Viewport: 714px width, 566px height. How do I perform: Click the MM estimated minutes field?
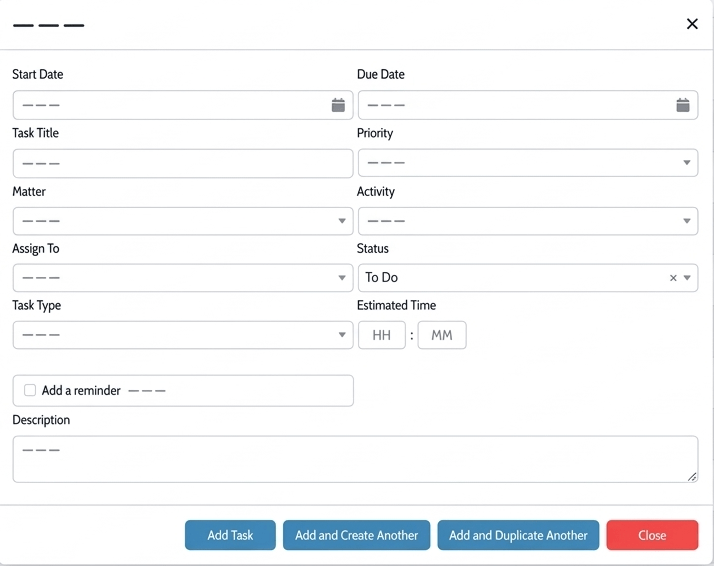(442, 335)
